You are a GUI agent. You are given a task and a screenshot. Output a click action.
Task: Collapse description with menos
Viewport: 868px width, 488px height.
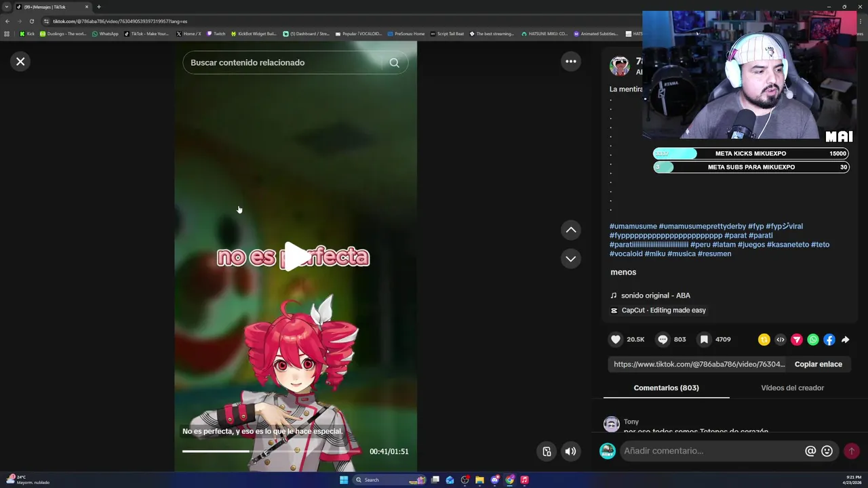(x=623, y=272)
